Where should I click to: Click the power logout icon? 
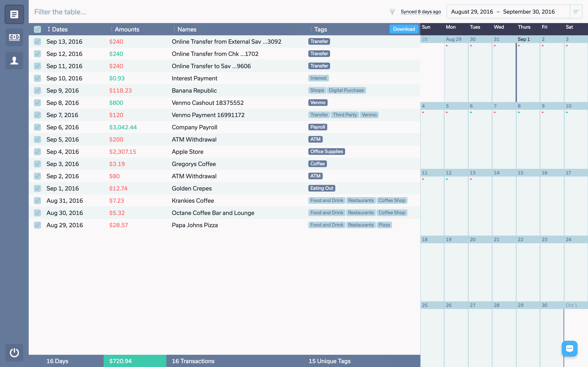14,352
